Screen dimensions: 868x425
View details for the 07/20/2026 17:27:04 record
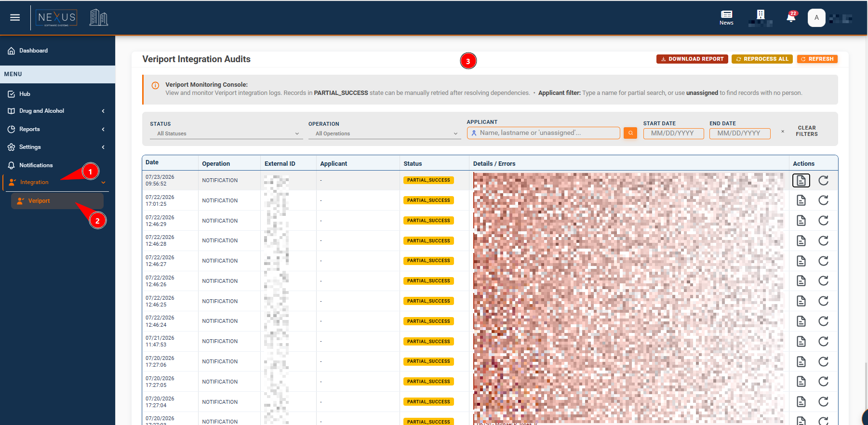coord(801,402)
